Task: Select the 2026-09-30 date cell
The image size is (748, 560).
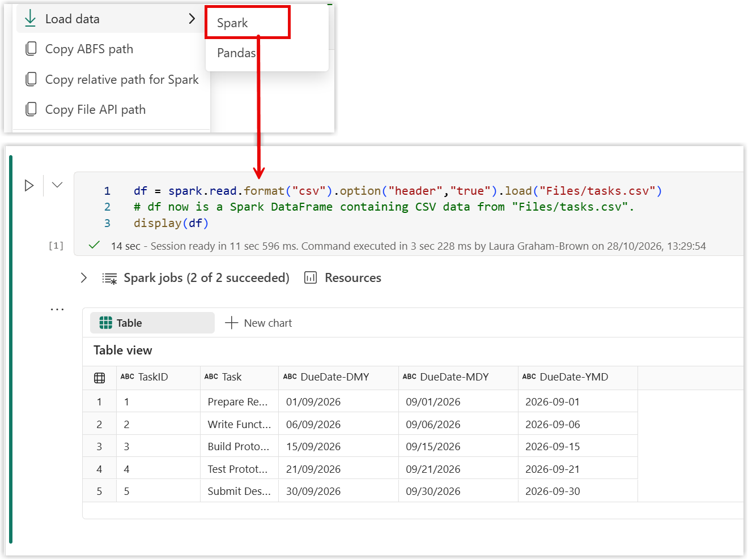Action: pos(577,491)
